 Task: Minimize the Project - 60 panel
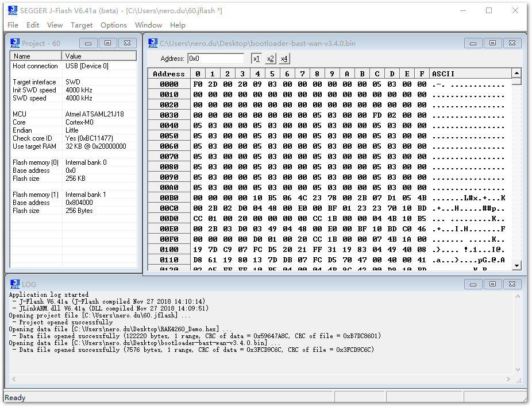(x=88, y=43)
